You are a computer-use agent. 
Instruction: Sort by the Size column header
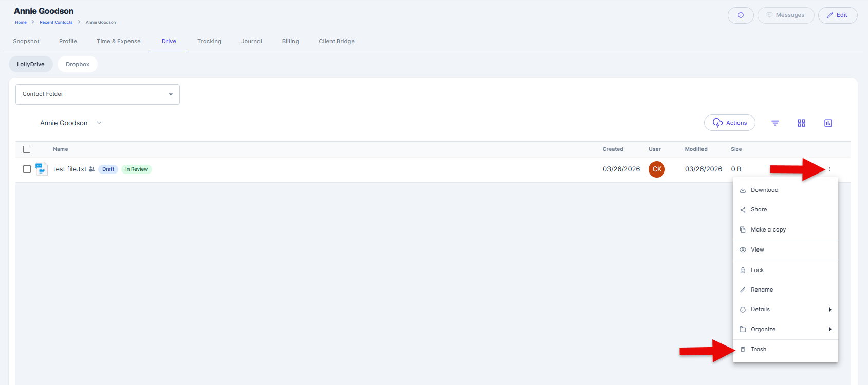click(x=736, y=149)
